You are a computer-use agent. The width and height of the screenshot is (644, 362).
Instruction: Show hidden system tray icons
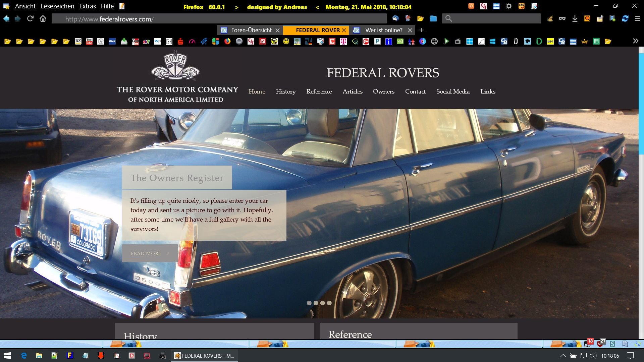coord(563,356)
